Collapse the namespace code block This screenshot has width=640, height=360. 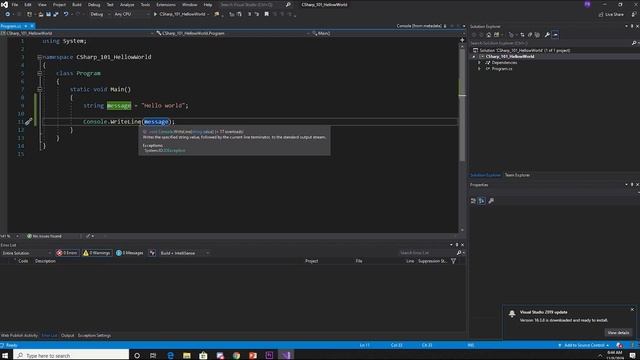pyautogui.click(x=40, y=57)
